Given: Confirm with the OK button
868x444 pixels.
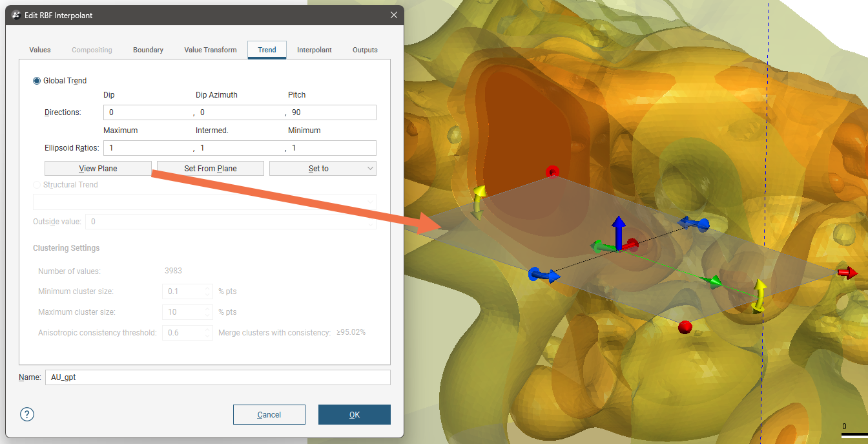Looking at the screenshot, I should (x=354, y=415).
